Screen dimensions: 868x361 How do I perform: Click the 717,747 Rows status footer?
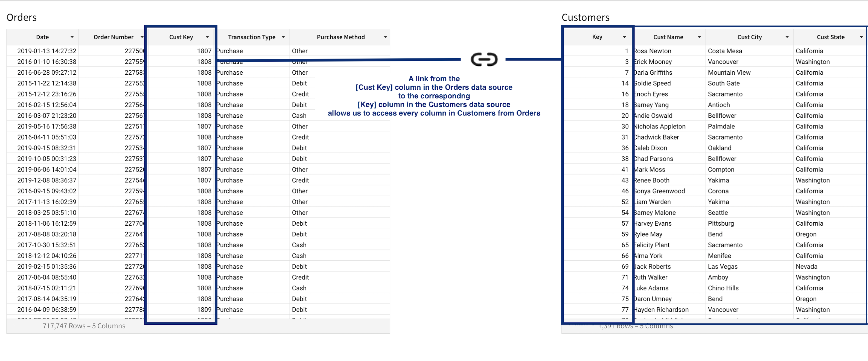point(84,326)
